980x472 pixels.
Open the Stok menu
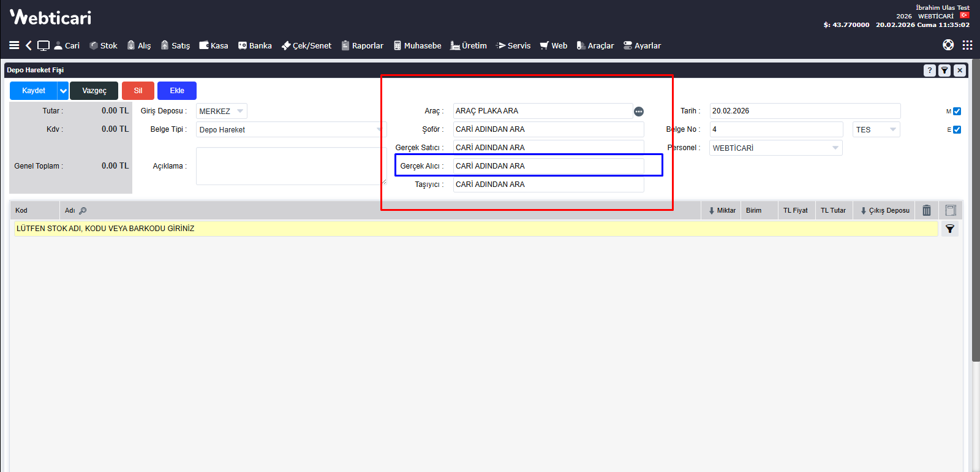point(104,45)
